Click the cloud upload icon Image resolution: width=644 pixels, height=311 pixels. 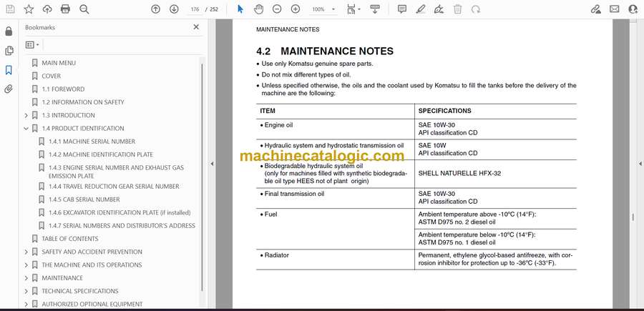pos(47,9)
